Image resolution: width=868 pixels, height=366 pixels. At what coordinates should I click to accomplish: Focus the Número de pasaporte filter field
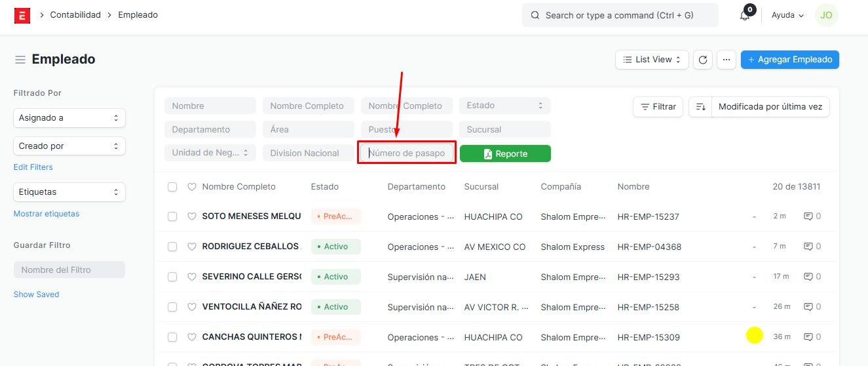(x=407, y=153)
